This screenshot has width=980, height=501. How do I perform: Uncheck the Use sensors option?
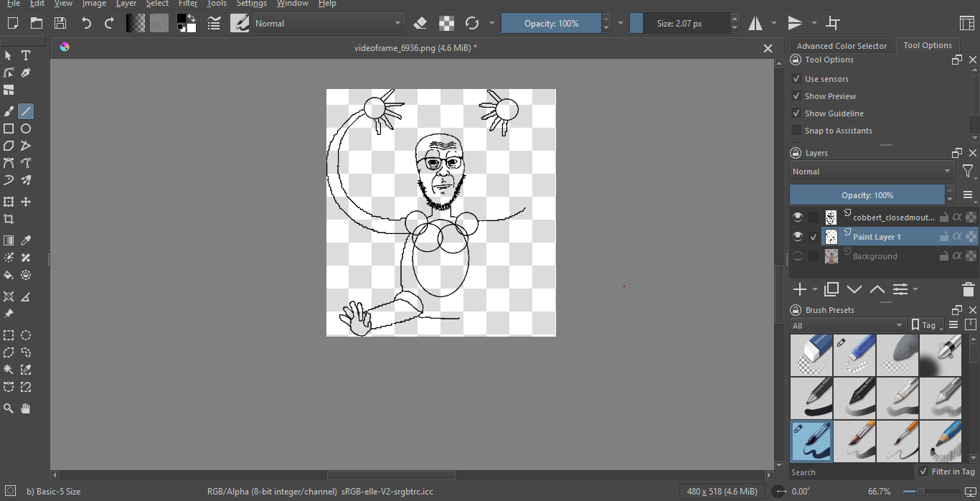coord(796,79)
